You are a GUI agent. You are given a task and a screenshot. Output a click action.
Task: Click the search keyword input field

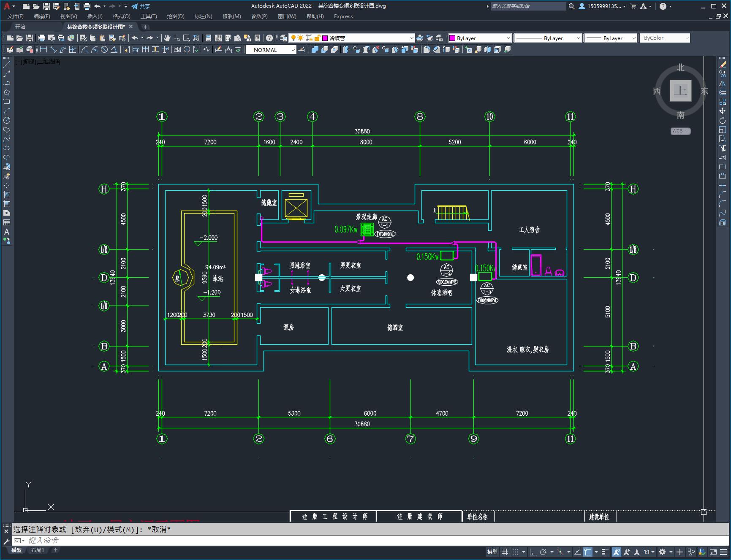pyautogui.click(x=528, y=6)
